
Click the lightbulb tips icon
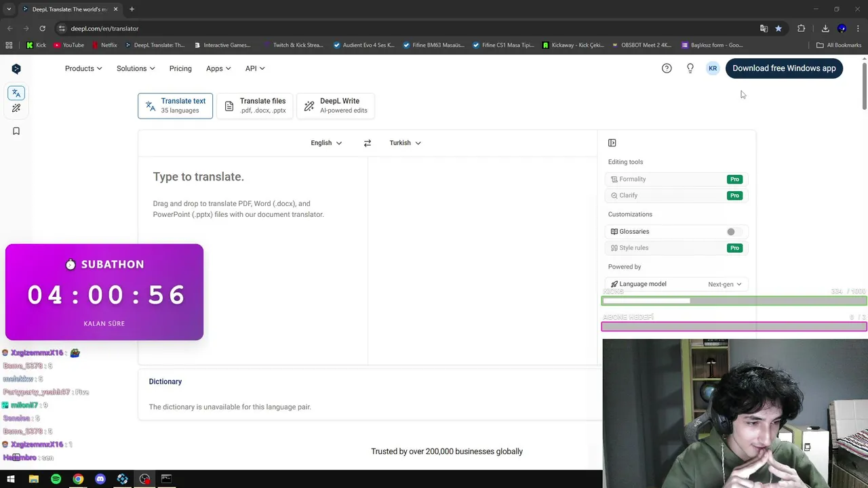690,68
